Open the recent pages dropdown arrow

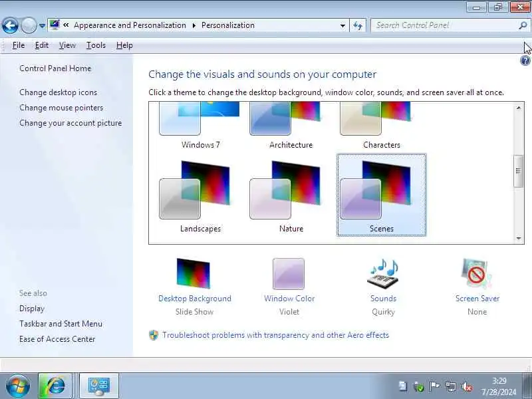click(x=42, y=26)
